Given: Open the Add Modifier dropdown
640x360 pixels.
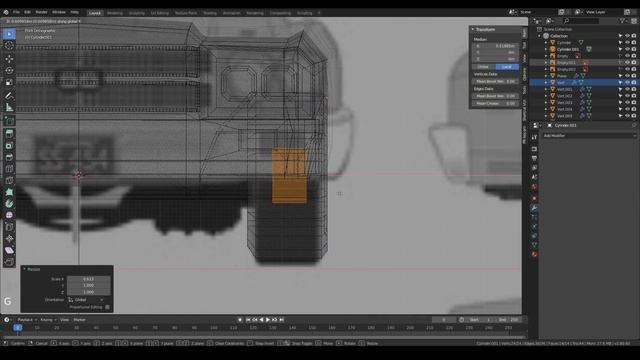Looking at the screenshot, I should [589, 136].
